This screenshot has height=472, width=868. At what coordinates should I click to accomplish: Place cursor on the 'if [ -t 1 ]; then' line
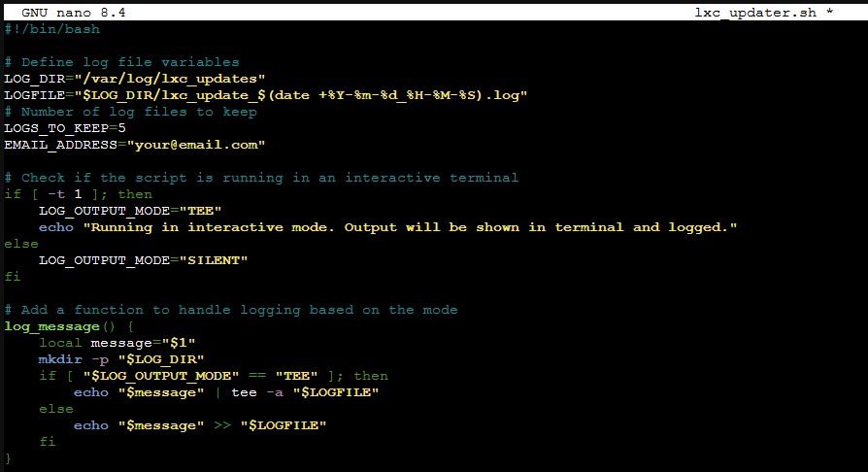[78, 194]
